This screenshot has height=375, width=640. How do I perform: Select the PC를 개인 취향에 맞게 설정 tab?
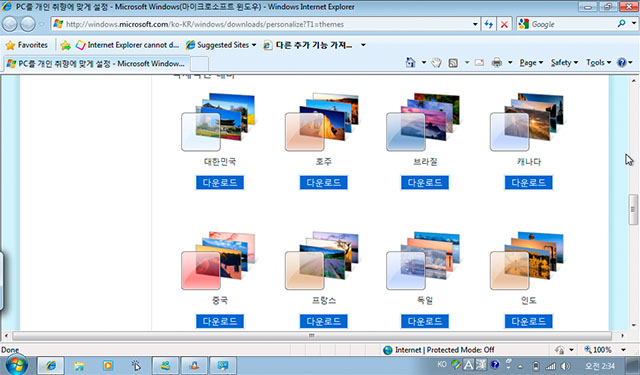click(x=96, y=64)
